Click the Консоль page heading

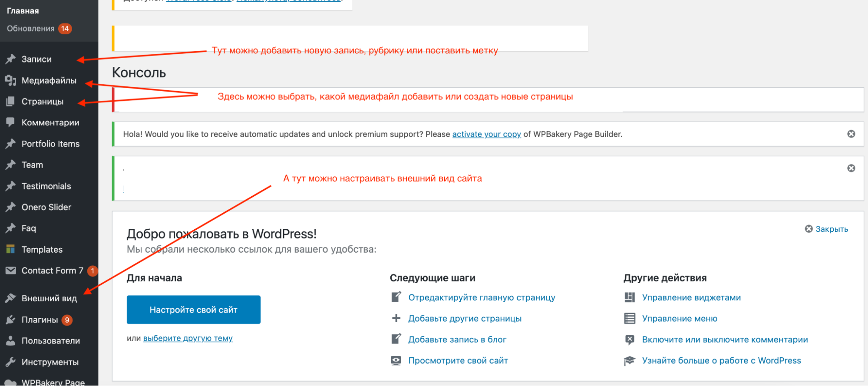click(x=139, y=73)
